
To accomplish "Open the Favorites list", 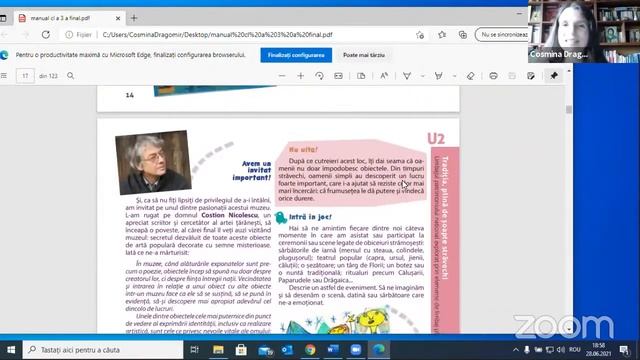I will tap(442, 35).
